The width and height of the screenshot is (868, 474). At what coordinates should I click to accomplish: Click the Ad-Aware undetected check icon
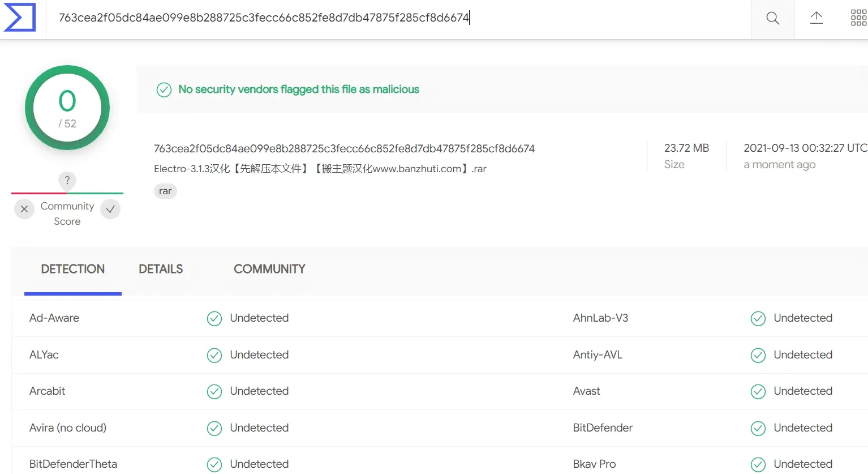(214, 319)
